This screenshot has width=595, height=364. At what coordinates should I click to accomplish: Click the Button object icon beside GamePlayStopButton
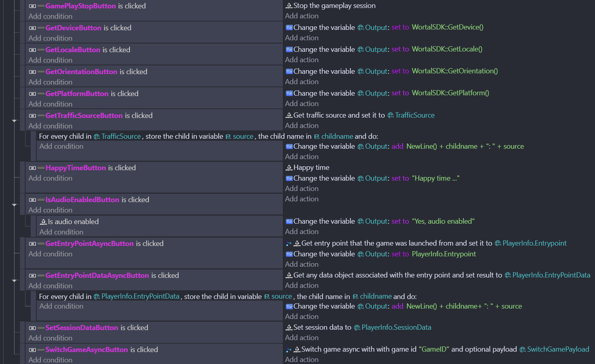(x=32, y=6)
